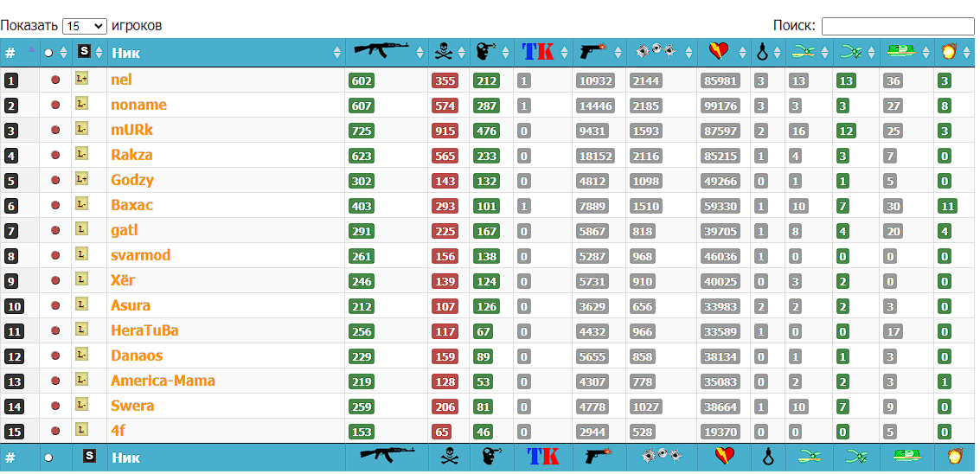Click the skull icon in table footer

click(450, 457)
